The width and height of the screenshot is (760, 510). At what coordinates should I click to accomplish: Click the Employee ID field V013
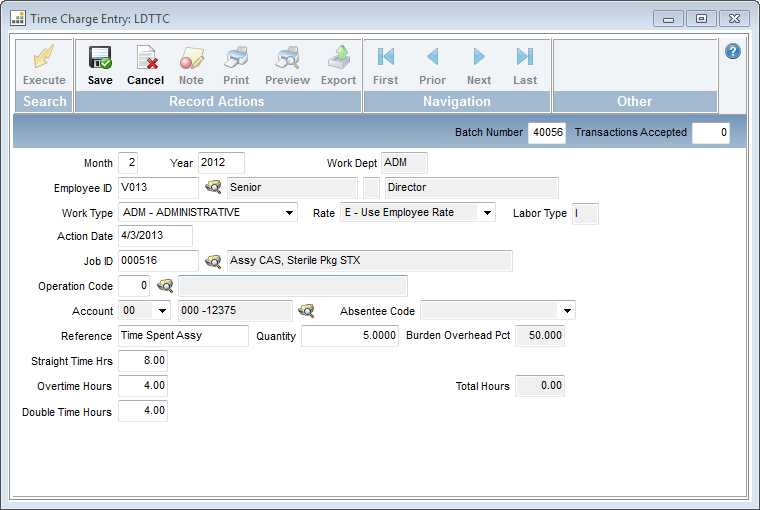tap(158, 188)
